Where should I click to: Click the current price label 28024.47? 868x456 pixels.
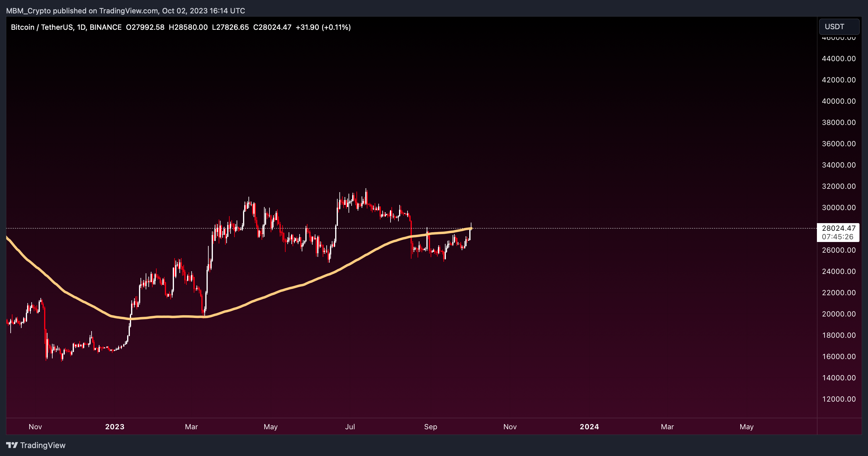pos(839,228)
